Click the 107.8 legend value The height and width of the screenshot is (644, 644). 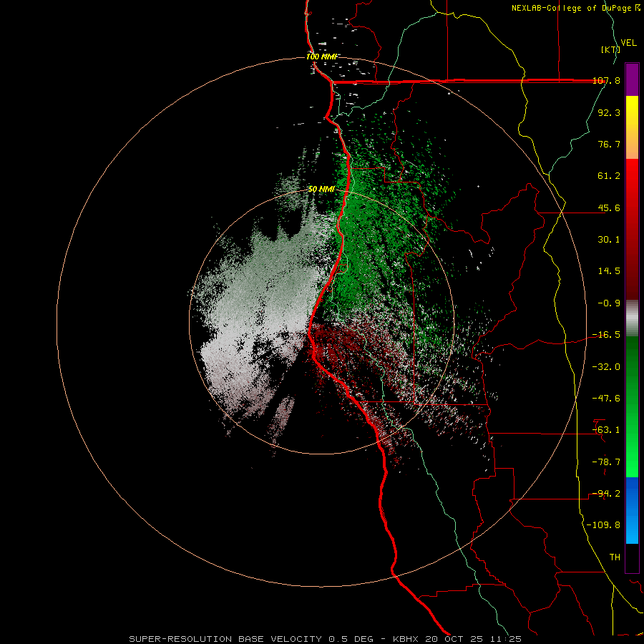click(607, 80)
